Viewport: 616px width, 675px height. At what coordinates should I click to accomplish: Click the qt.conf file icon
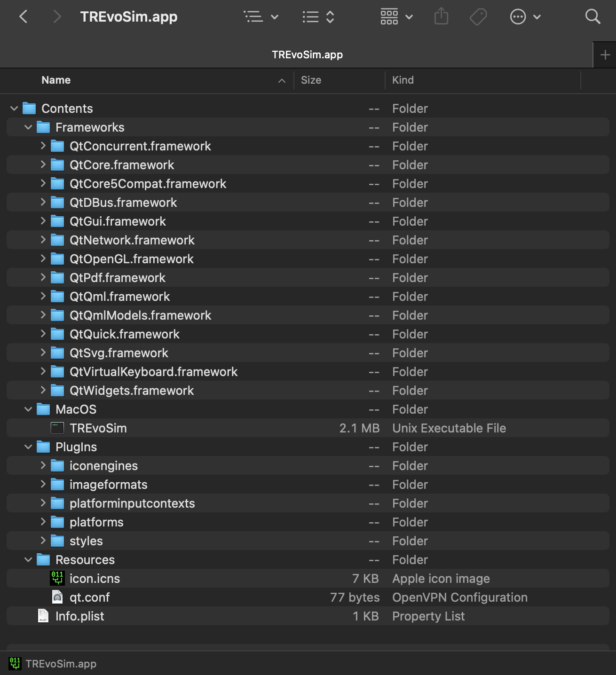click(x=57, y=597)
